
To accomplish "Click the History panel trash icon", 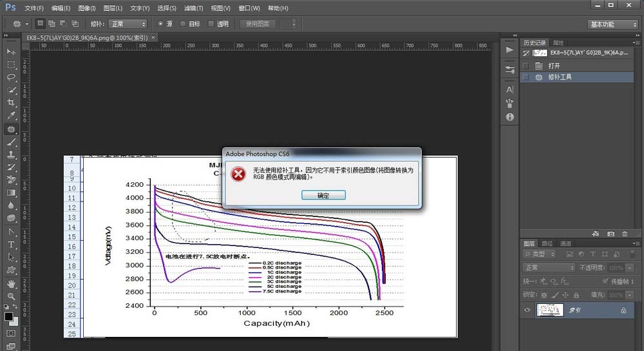I will (x=625, y=233).
